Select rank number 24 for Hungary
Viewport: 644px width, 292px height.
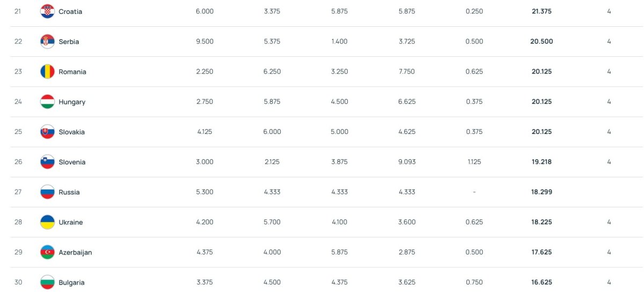pos(18,102)
